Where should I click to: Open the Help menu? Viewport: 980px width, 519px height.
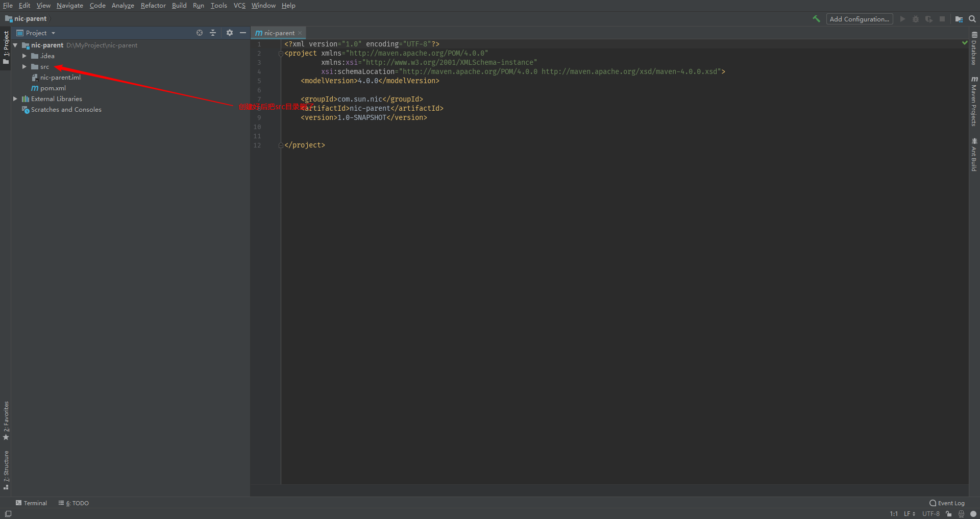pos(288,6)
